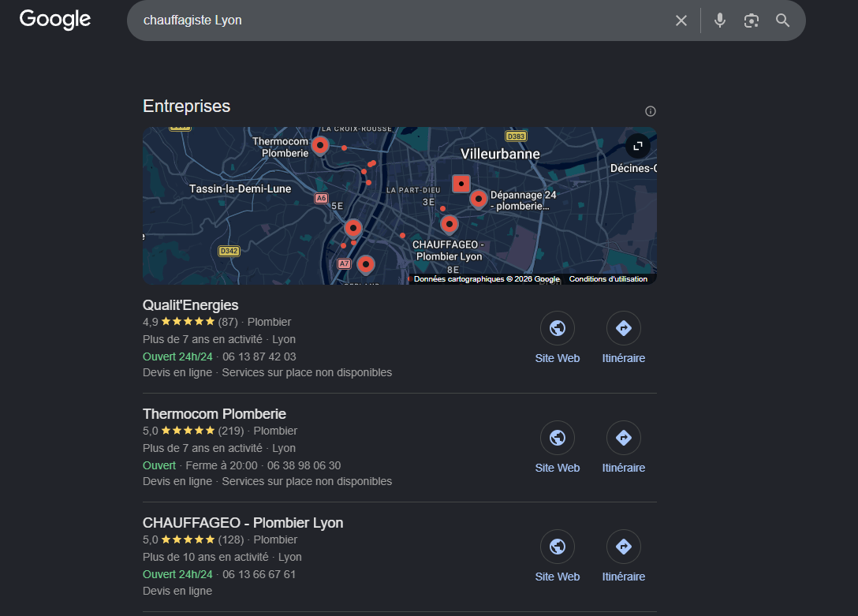Click the Villeurbanne label on the map

pos(500,155)
